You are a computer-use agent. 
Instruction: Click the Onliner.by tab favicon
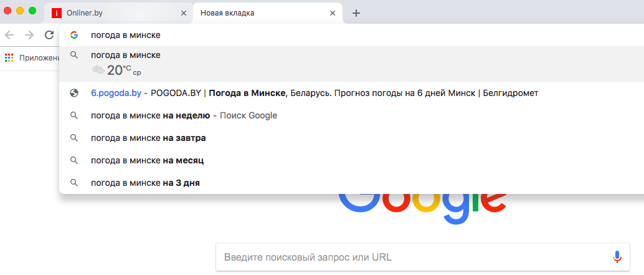[x=56, y=13]
